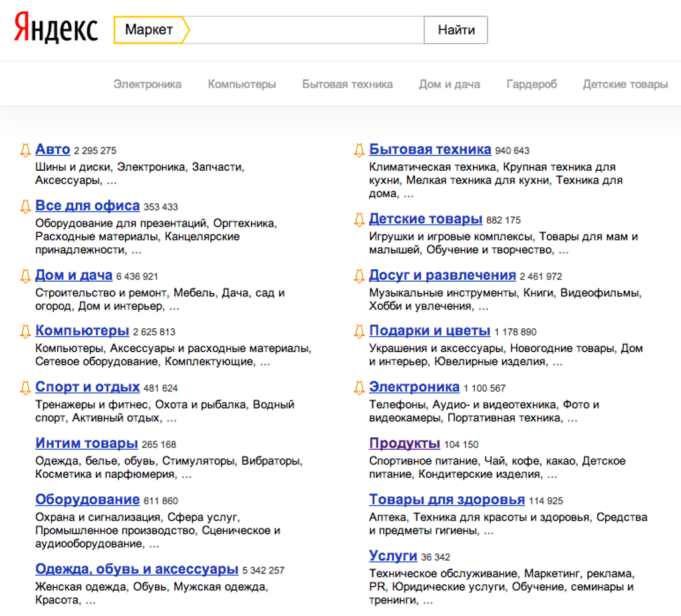Screen dimensions: 681x616
Task: Click the description starting Тренажеры и фитнес
Action: 165,411
